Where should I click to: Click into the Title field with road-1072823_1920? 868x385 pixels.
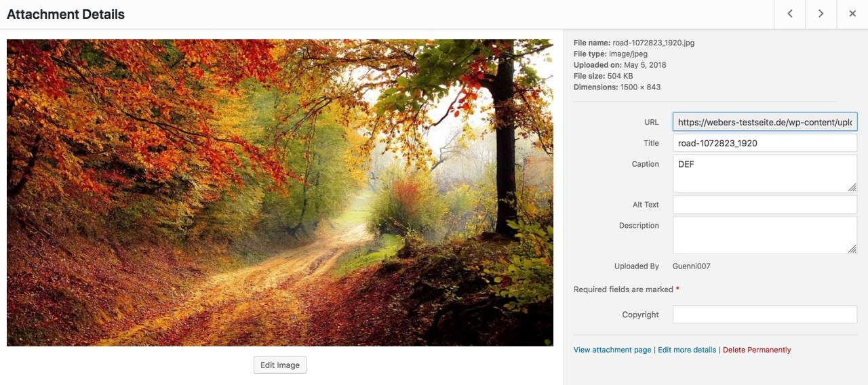click(x=765, y=143)
